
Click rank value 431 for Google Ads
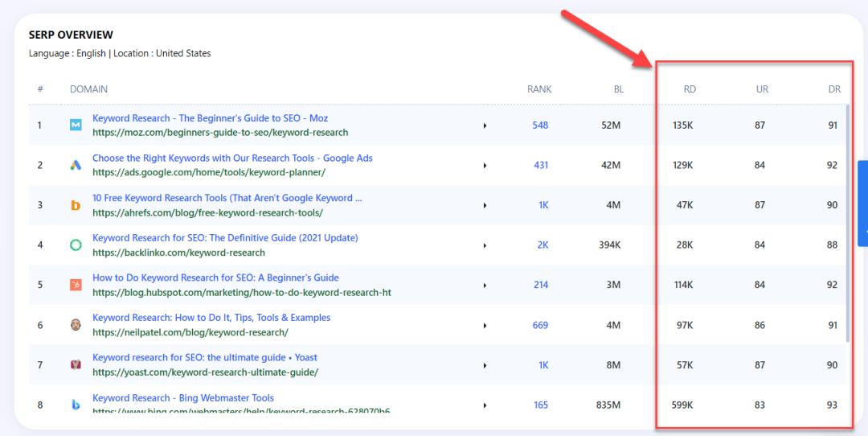coord(541,165)
